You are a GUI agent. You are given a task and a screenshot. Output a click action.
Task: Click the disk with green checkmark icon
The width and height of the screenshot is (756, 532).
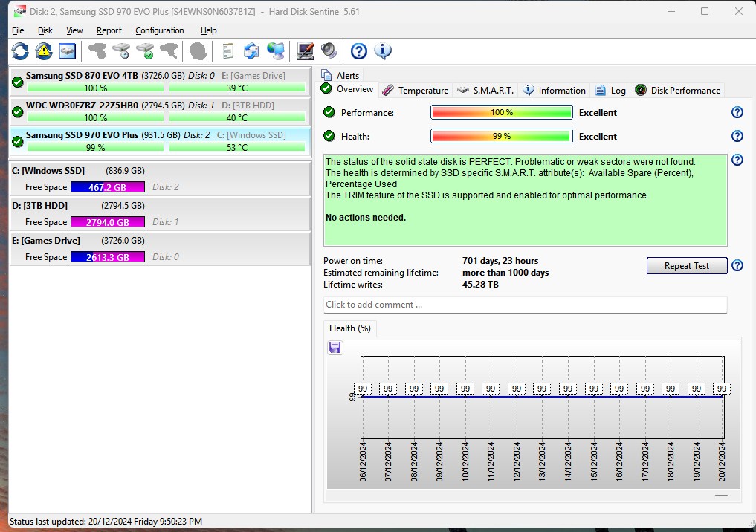[x=145, y=51]
